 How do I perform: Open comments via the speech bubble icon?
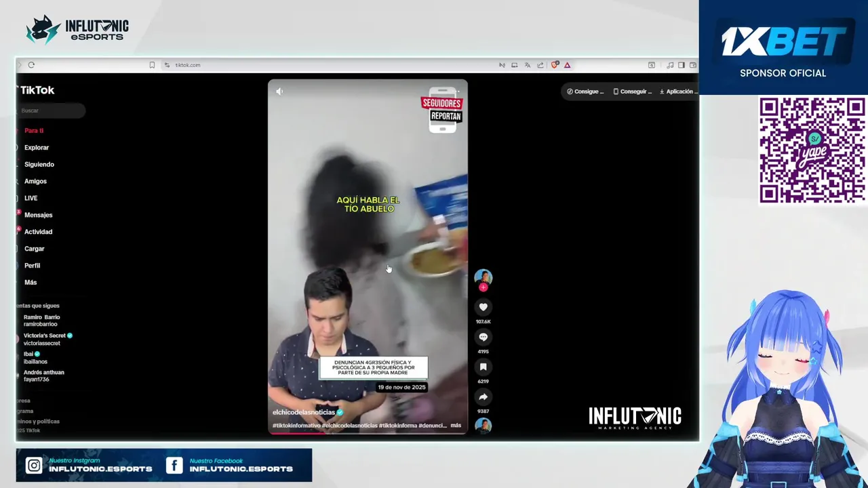click(x=483, y=337)
